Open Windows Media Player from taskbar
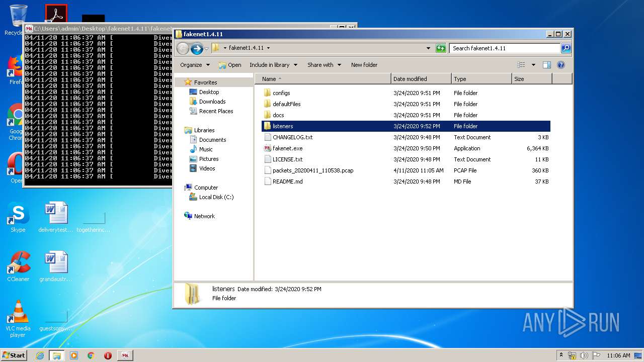Image resolution: width=644 pixels, height=362 pixels. pyautogui.click(x=74, y=355)
